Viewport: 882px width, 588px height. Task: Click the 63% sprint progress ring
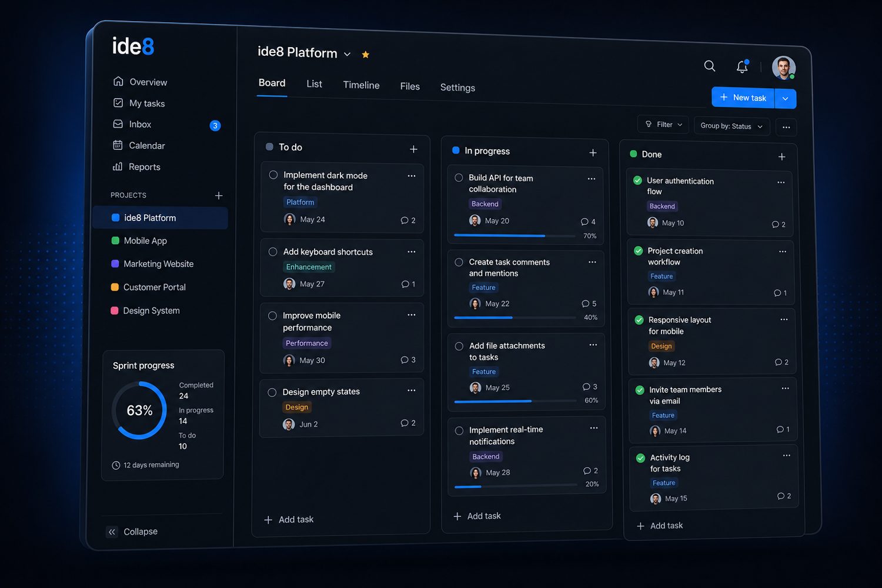[x=139, y=410]
